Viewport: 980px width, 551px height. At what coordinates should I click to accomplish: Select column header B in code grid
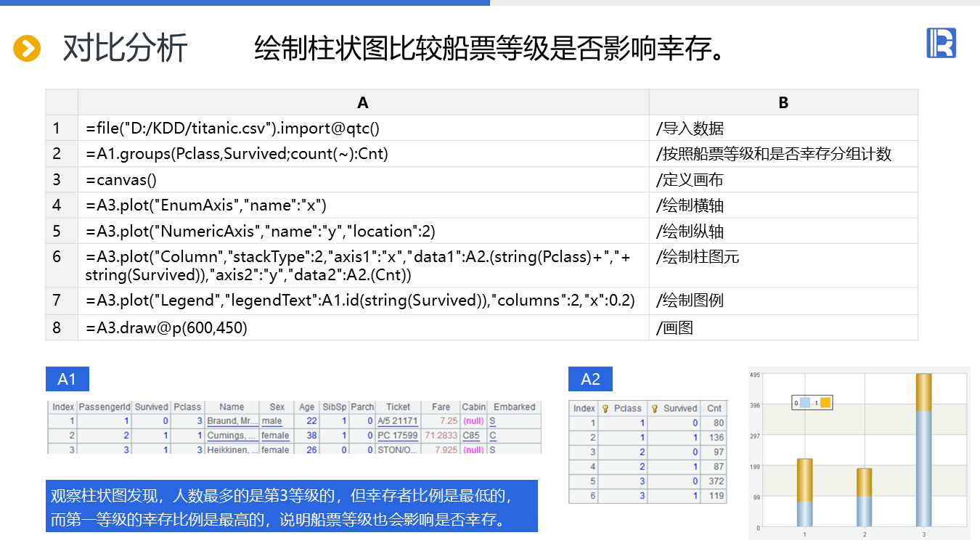point(783,102)
